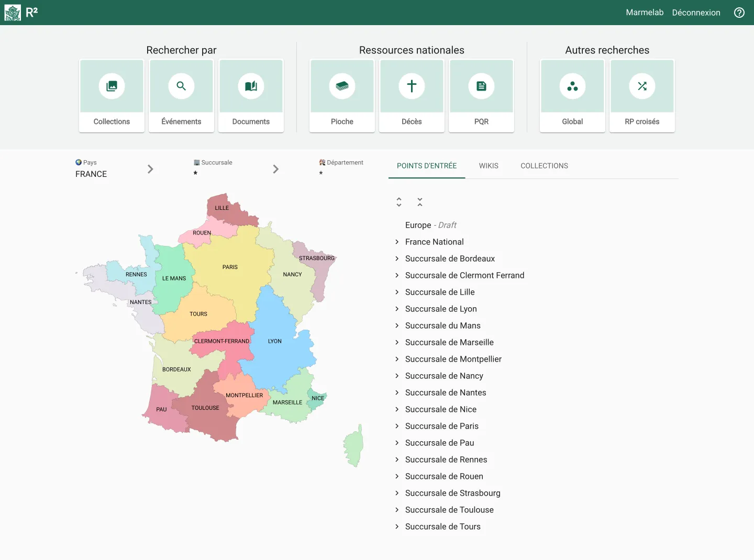Click the Europe Draft entry
754x560 pixels.
coord(430,225)
